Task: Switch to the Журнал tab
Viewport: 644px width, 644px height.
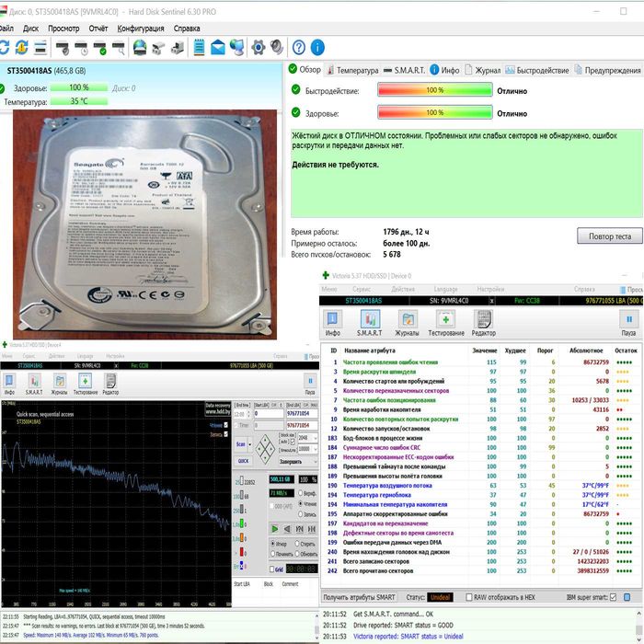Action: coord(483,70)
